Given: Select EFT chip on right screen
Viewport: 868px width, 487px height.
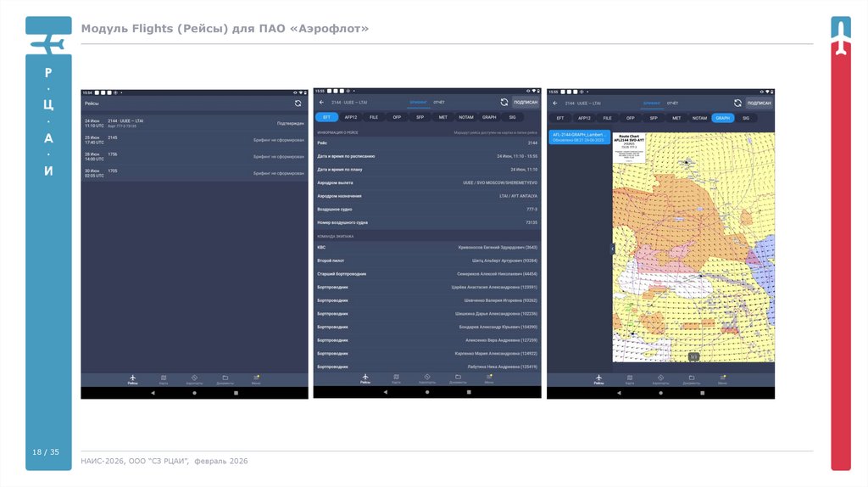Looking at the screenshot, I should (x=560, y=118).
